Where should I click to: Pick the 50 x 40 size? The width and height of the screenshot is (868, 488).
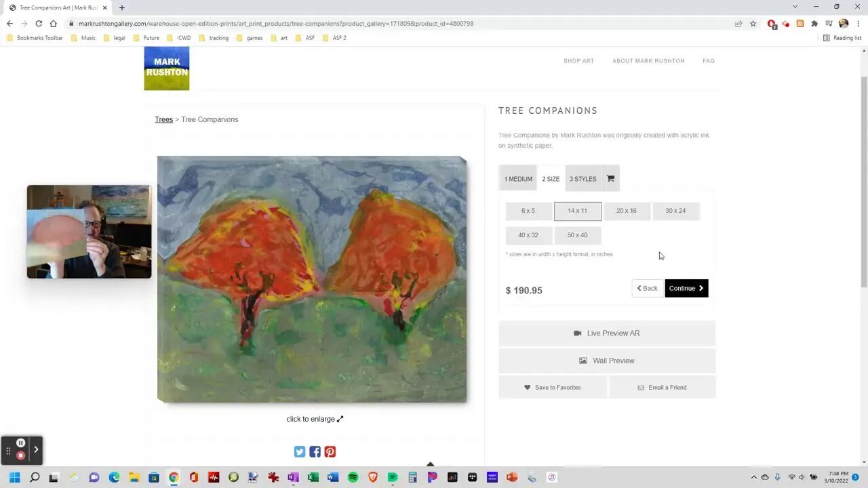578,235
